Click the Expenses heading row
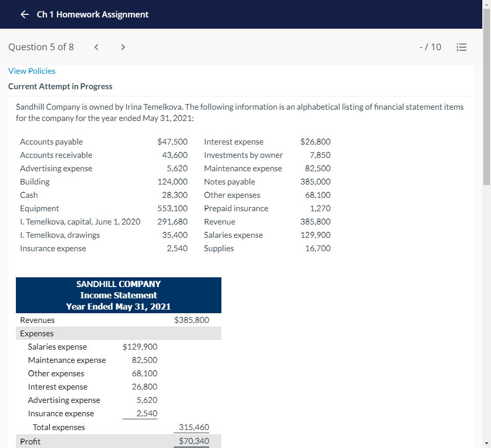This screenshot has width=491, height=448. point(118,333)
